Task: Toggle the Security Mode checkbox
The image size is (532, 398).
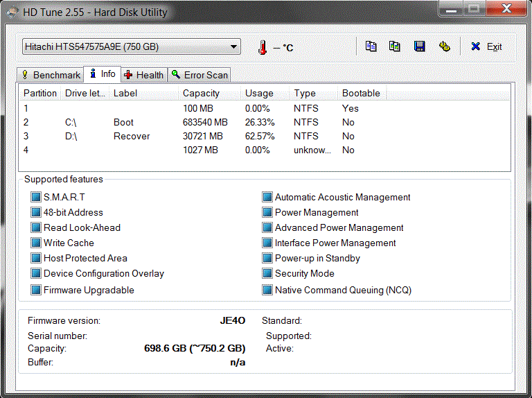Action: tap(267, 273)
